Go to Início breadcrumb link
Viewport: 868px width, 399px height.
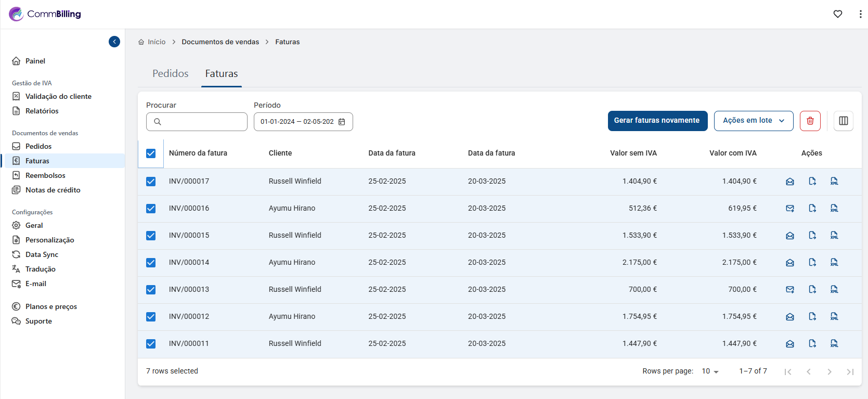(156, 42)
